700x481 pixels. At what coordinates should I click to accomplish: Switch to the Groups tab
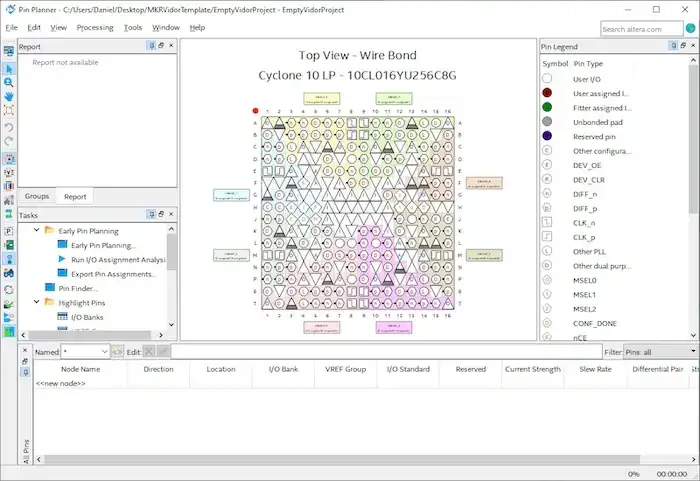coord(37,196)
